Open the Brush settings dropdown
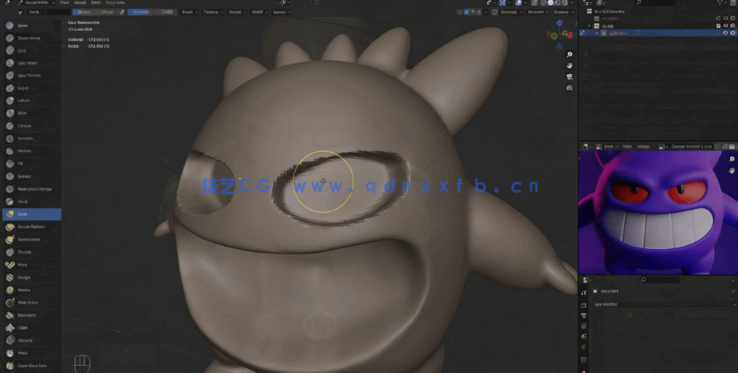 pos(189,12)
